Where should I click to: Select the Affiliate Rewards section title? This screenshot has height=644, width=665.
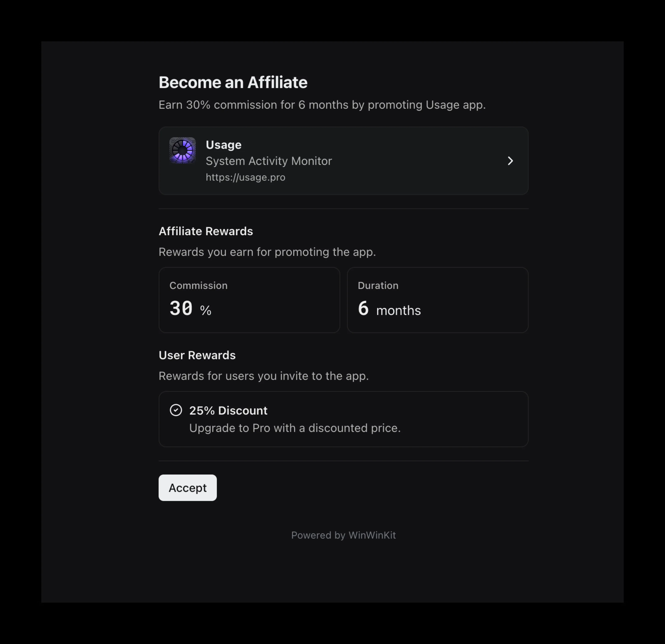(x=206, y=231)
